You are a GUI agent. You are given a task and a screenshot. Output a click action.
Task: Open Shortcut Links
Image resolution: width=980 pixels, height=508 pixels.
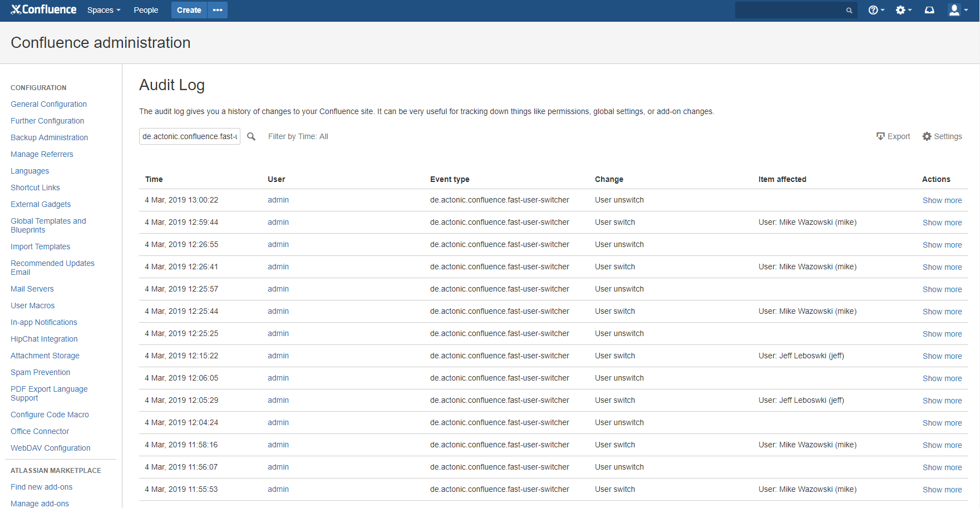[x=35, y=188]
